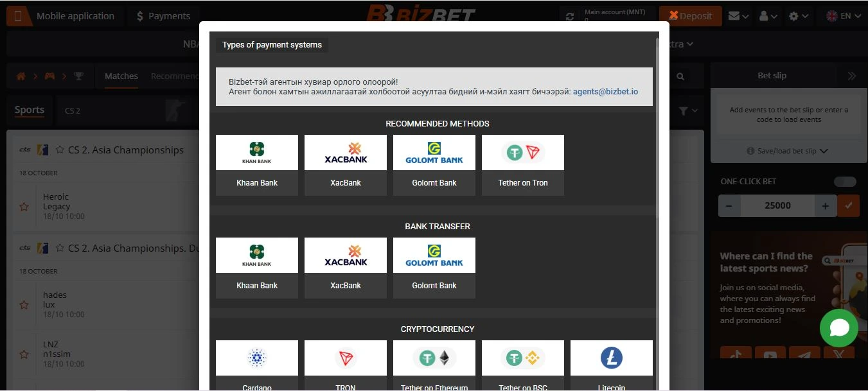Open the Payments page
This screenshot has width=868, height=391.
(x=163, y=16)
